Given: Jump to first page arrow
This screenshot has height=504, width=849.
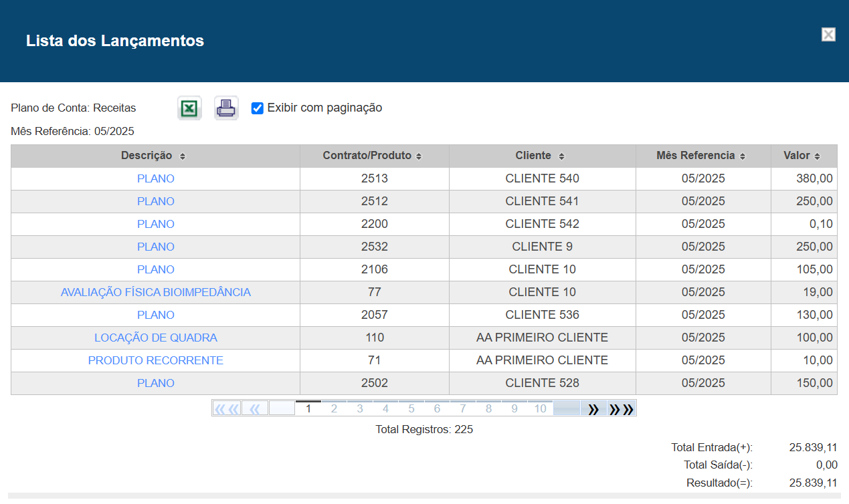Looking at the screenshot, I should coord(227,409).
